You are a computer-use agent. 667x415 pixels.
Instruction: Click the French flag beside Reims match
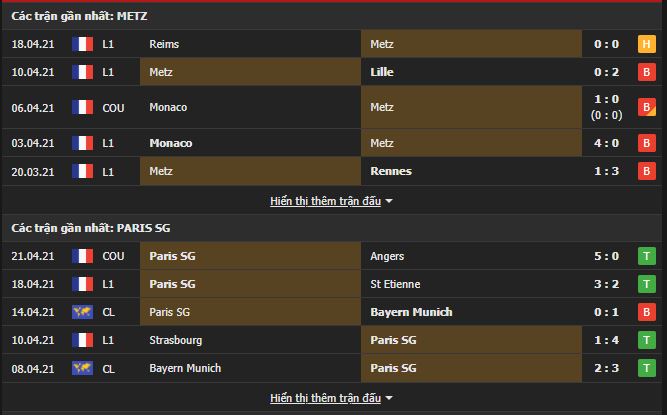click(82, 44)
